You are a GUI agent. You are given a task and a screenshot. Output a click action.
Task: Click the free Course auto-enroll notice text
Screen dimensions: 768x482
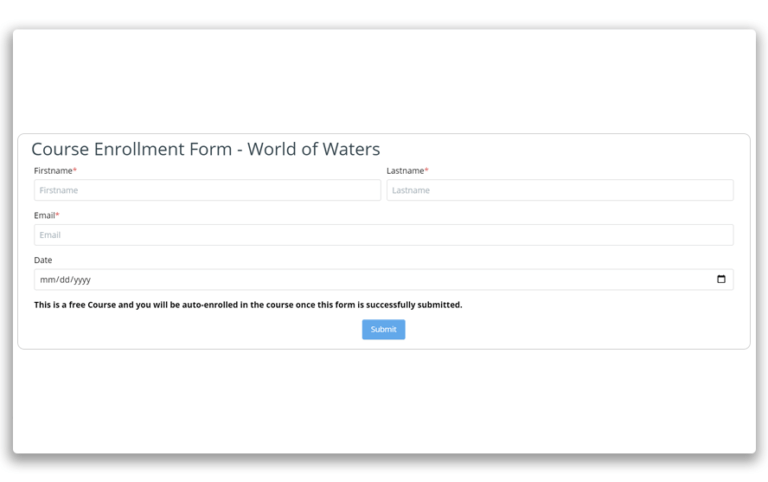click(x=248, y=305)
